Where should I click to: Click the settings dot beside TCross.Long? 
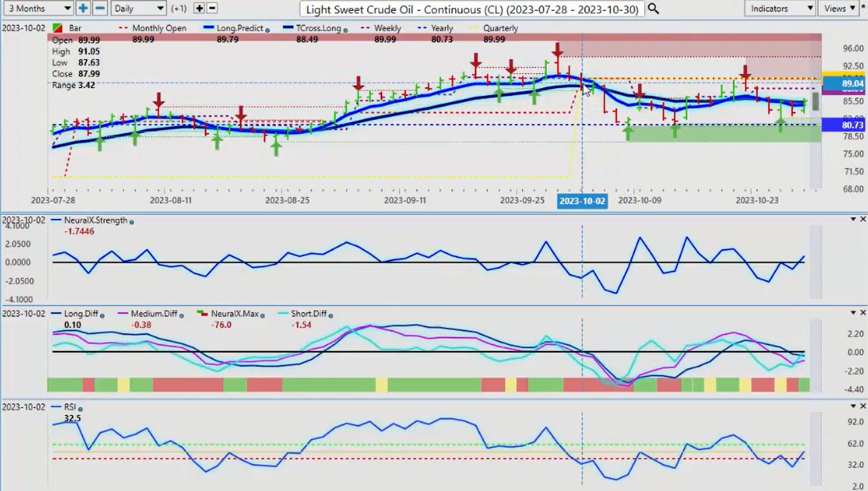[x=346, y=30]
